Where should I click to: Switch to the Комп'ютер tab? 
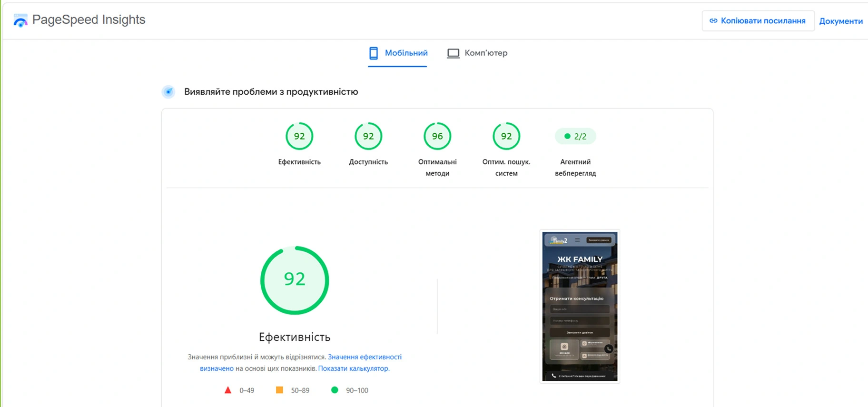pos(477,53)
